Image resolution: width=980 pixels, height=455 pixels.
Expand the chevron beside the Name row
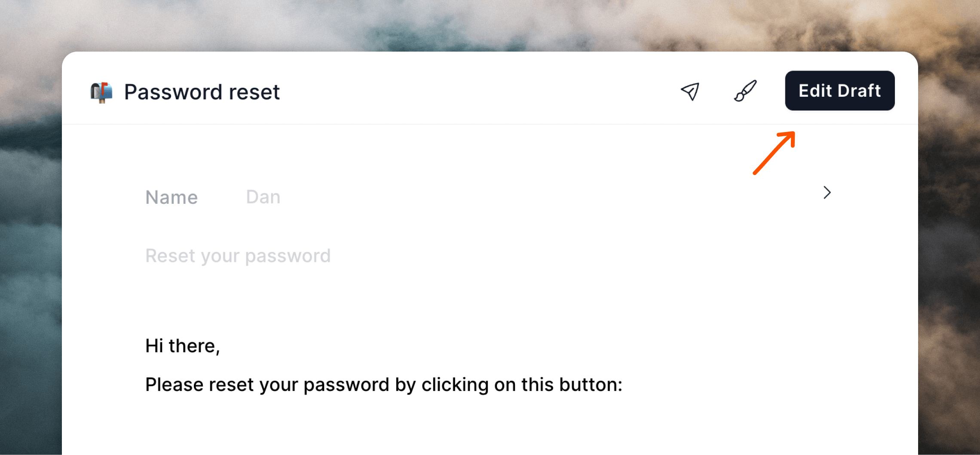[x=827, y=193]
